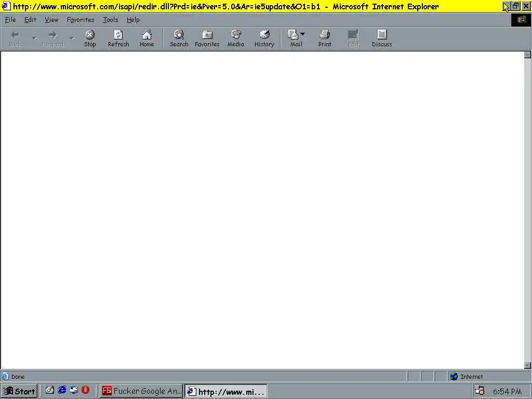This screenshot has width=532, height=399.
Task: Open the Back history dropdown arrow
Action: pyautogui.click(x=34, y=38)
